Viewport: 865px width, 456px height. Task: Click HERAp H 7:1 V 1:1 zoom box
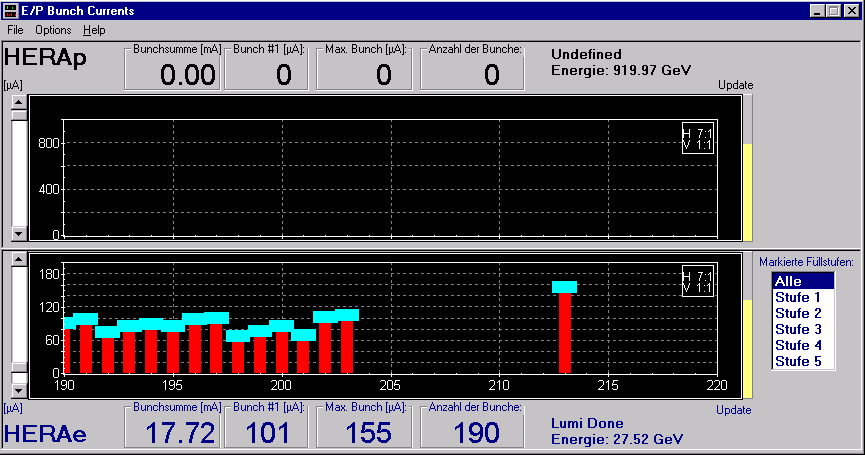point(698,138)
